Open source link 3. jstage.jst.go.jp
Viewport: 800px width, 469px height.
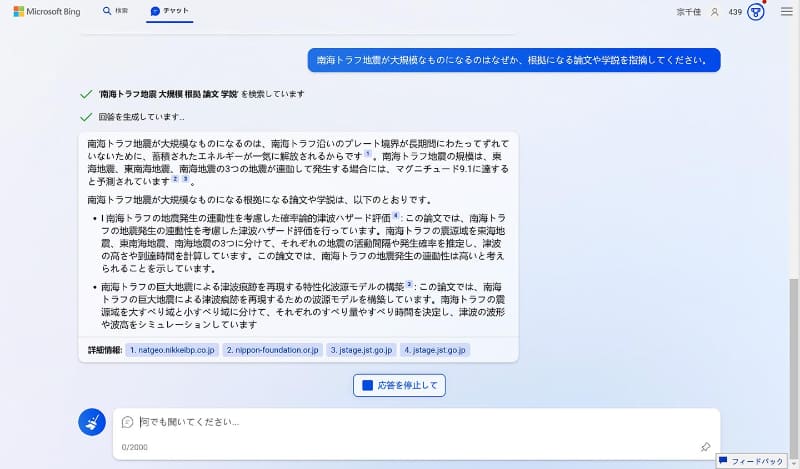pyautogui.click(x=361, y=350)
